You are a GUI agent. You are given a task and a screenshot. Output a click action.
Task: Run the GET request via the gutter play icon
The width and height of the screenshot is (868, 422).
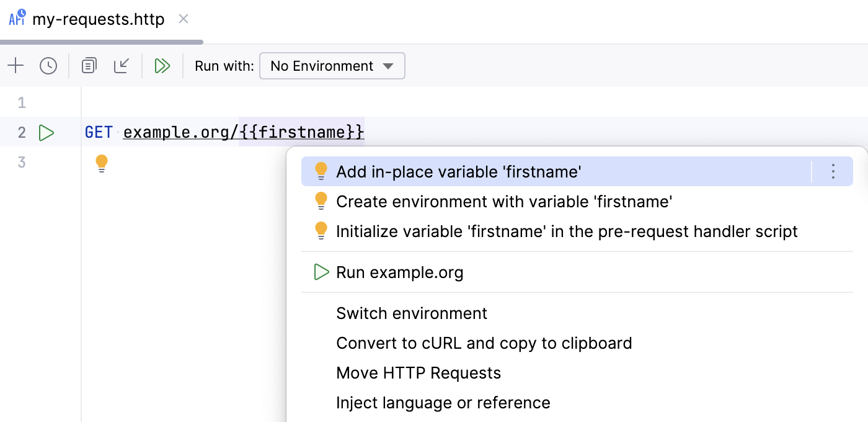[46, 132]
